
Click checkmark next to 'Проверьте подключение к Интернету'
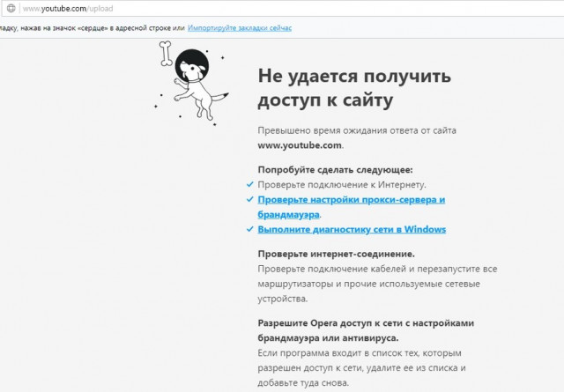point(249,184)
